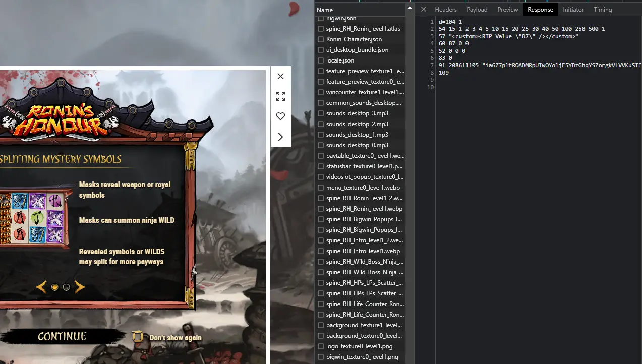The image size is (642, 364).
Task: Click file icon beside spine_RH_Ronin_level1_2 request
Action: pyautogui.click(x=321, y=198)
